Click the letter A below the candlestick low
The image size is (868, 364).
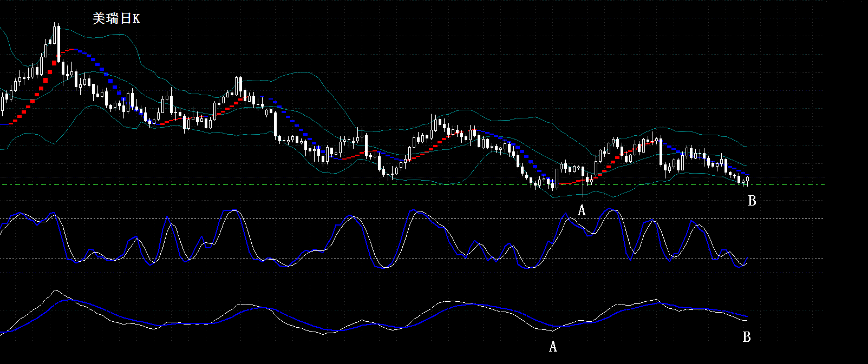tap(582, 210)
